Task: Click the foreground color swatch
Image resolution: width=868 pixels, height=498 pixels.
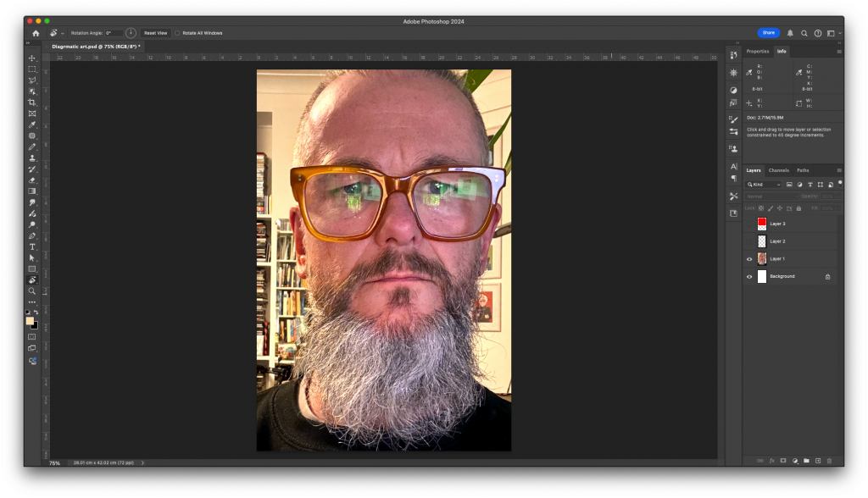Action: (30, 321)
